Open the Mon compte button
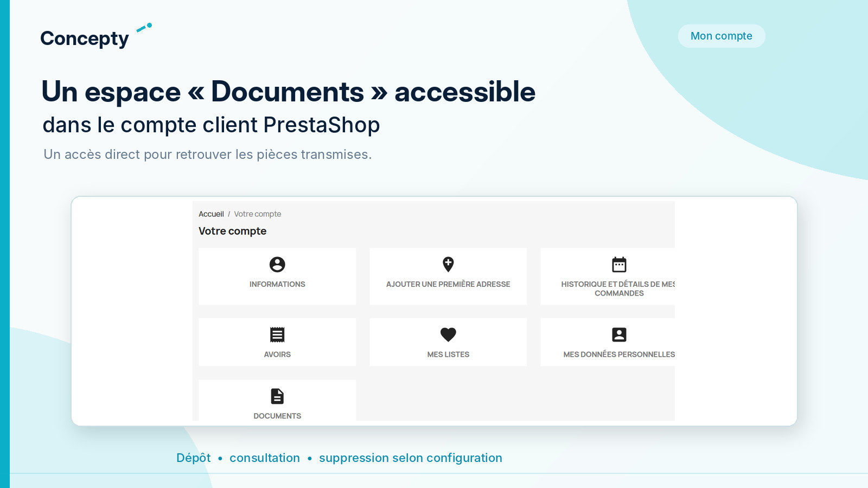 click(722, 36)
